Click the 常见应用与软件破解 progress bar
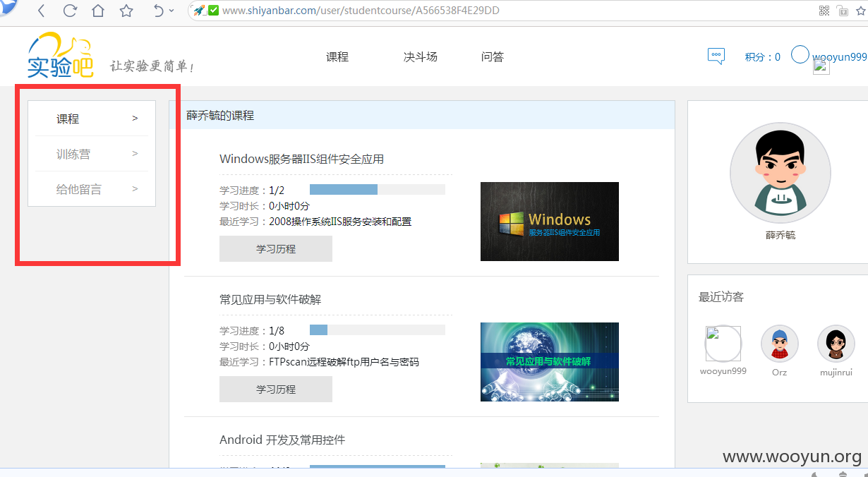Viewport: 868px width, 477px height. (378, 330)
